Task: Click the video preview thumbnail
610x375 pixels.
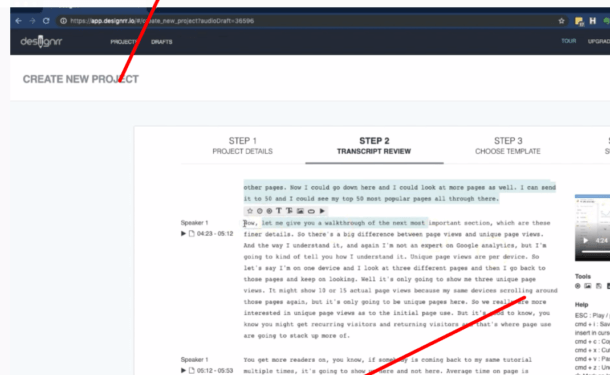Action: click(x=592, y=228)
